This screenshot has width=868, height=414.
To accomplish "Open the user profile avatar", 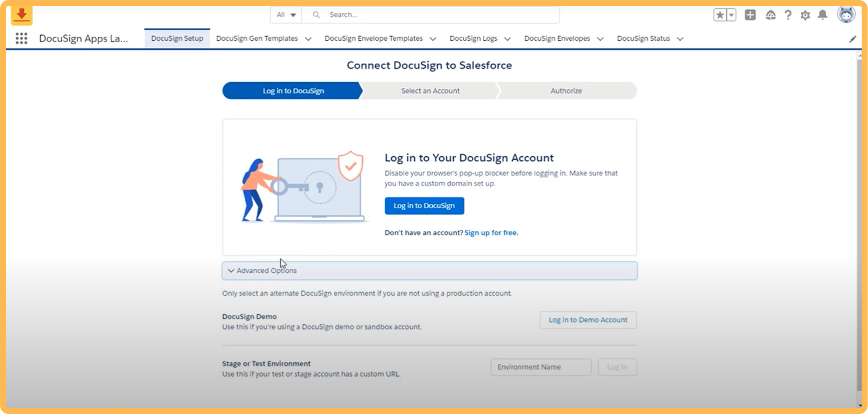I will (x=846, y=14).
